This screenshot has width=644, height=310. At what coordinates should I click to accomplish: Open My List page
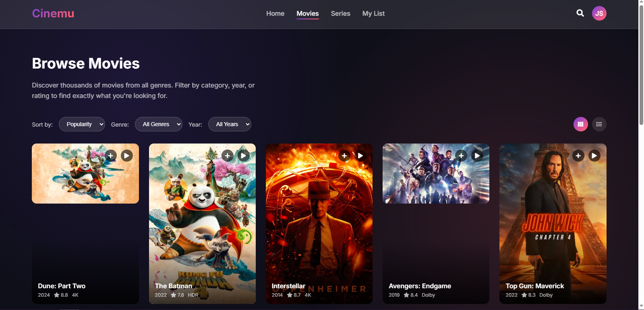pos(373,13)
